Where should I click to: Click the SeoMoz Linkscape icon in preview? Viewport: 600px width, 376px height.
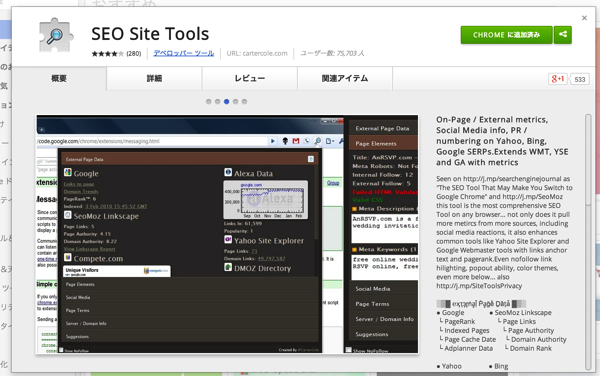pos(68,215)
